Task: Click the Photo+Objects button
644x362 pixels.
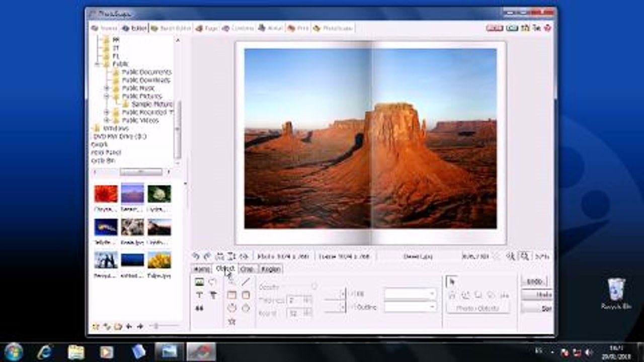Action: pos(478,308)
